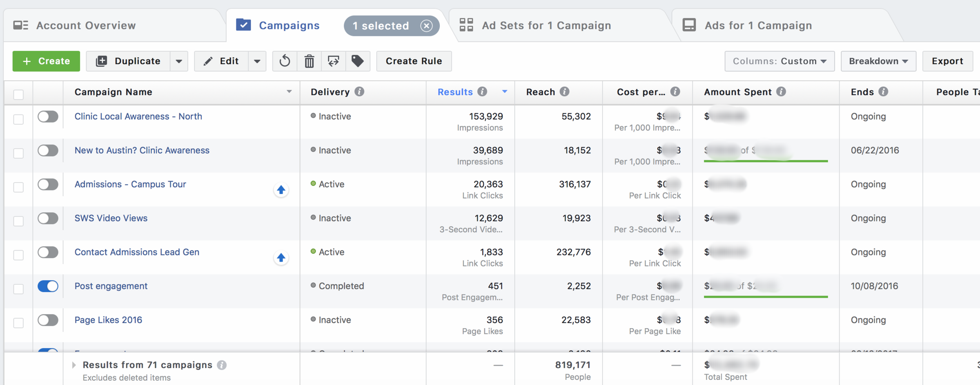Open the New to Austin? Clinic Awareness link

click(142, 150)
